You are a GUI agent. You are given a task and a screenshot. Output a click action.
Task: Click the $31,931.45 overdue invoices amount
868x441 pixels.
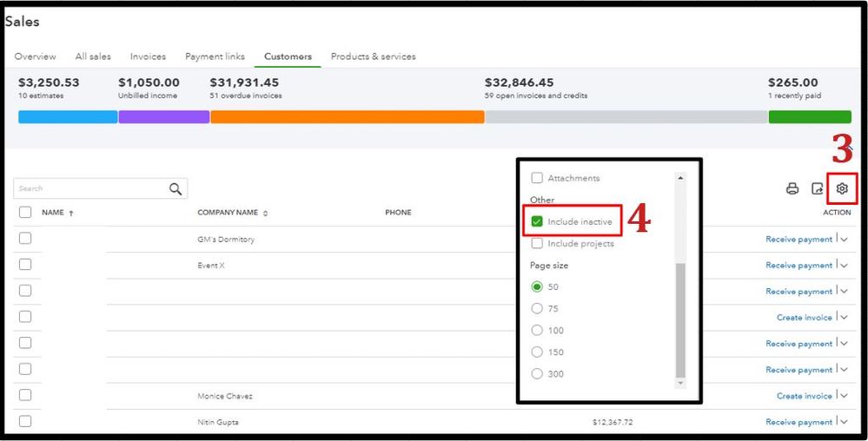point(244,82)
